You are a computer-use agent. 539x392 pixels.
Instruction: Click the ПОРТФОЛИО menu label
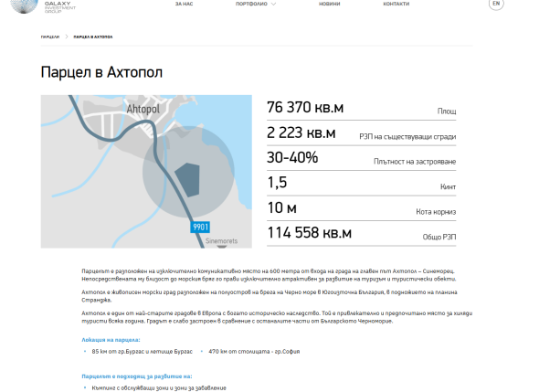(251, 4)
